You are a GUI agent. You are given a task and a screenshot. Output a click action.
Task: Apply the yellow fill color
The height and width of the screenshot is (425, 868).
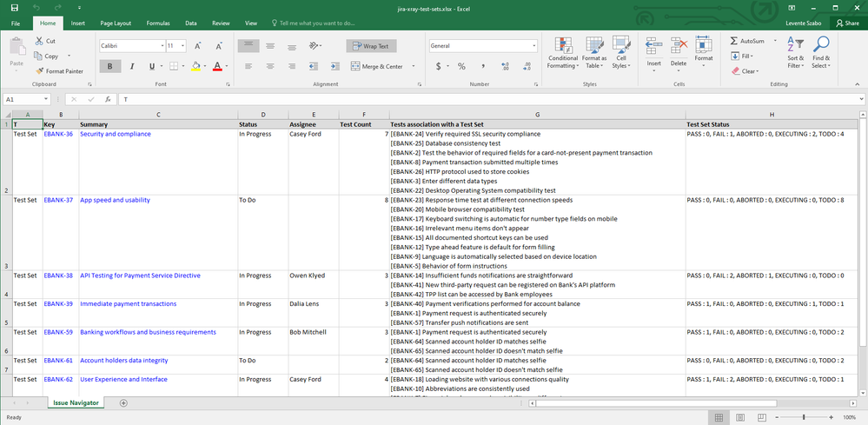(x=195, y=66)
